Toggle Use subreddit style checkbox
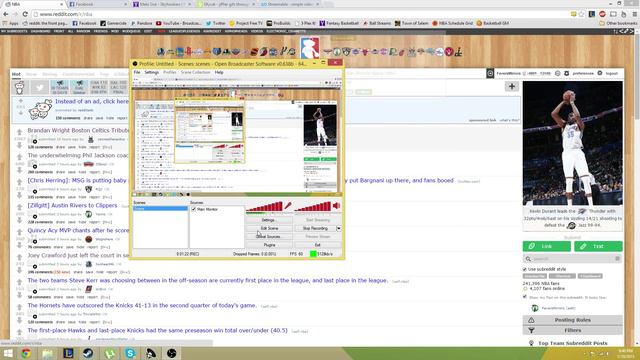This screenshot has height=360, width=640. 525,269
